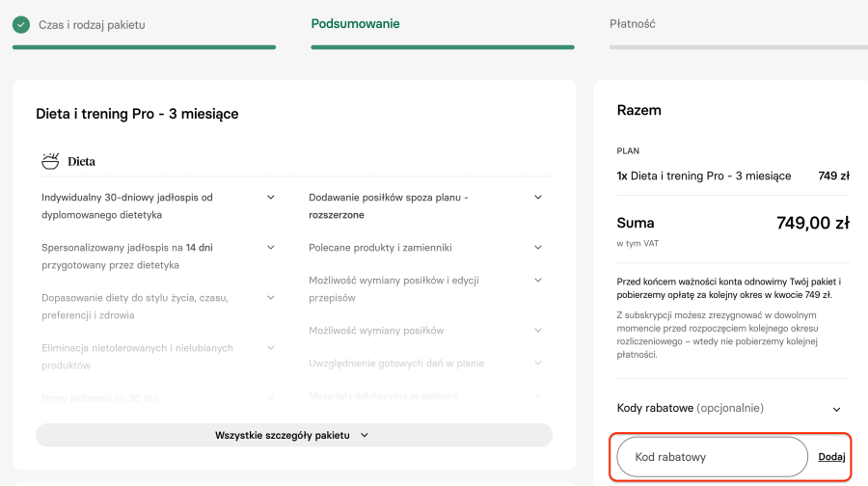The height and width of the screenshot is (486, 868).
Task: Click the Kod rabatowy input field
Action: [712, 457]
